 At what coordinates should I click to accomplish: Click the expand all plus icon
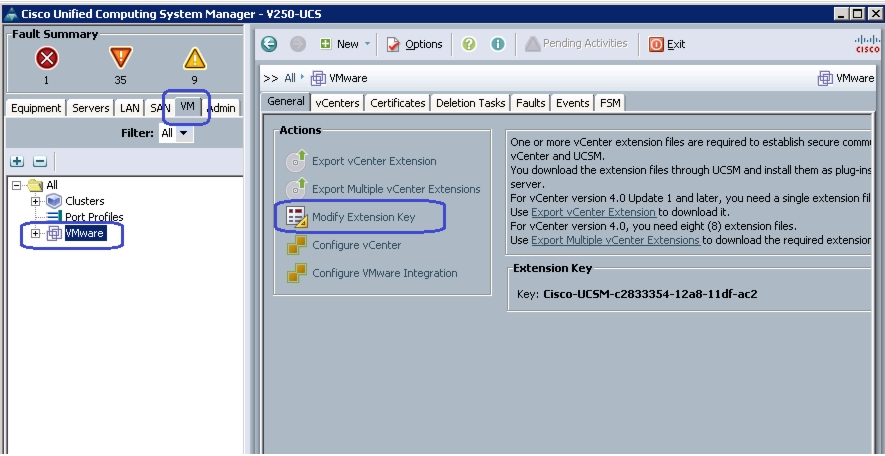pos(17,161)
